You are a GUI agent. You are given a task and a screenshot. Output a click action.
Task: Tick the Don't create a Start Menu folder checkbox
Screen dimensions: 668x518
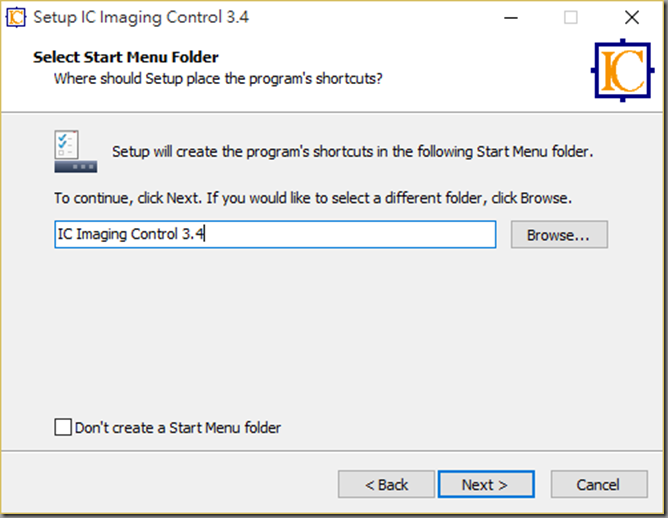point(63,427)
